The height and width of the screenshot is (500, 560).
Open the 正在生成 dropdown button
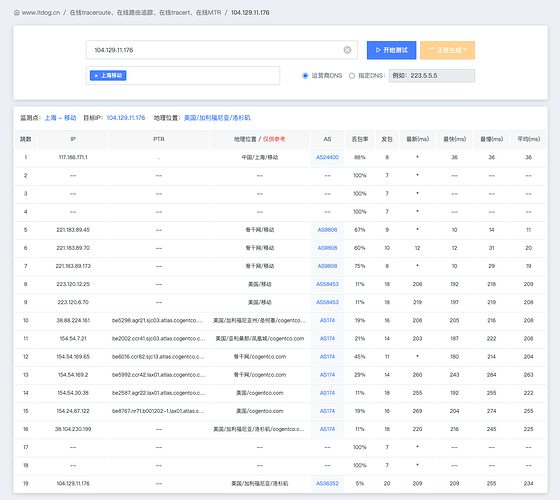coord(448,50)
